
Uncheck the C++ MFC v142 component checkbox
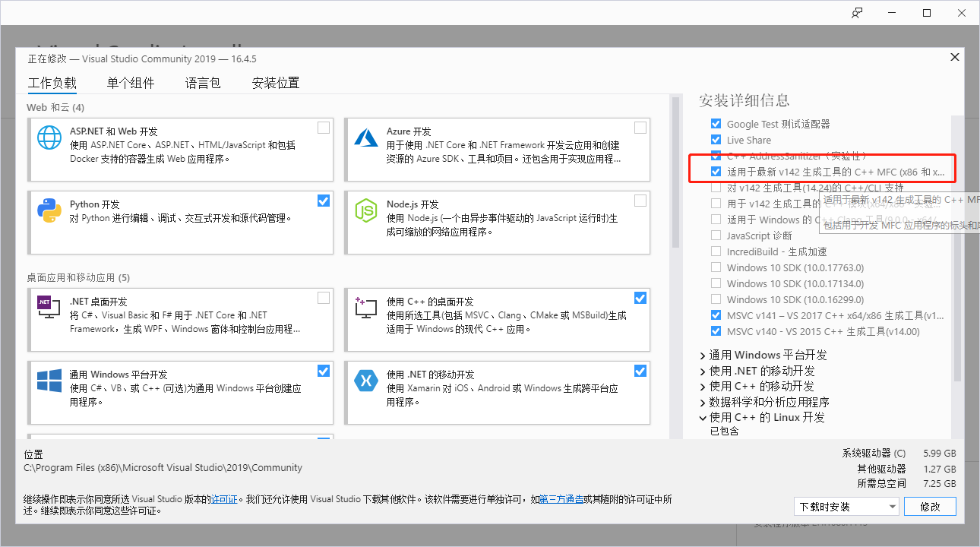coord(716,172)
